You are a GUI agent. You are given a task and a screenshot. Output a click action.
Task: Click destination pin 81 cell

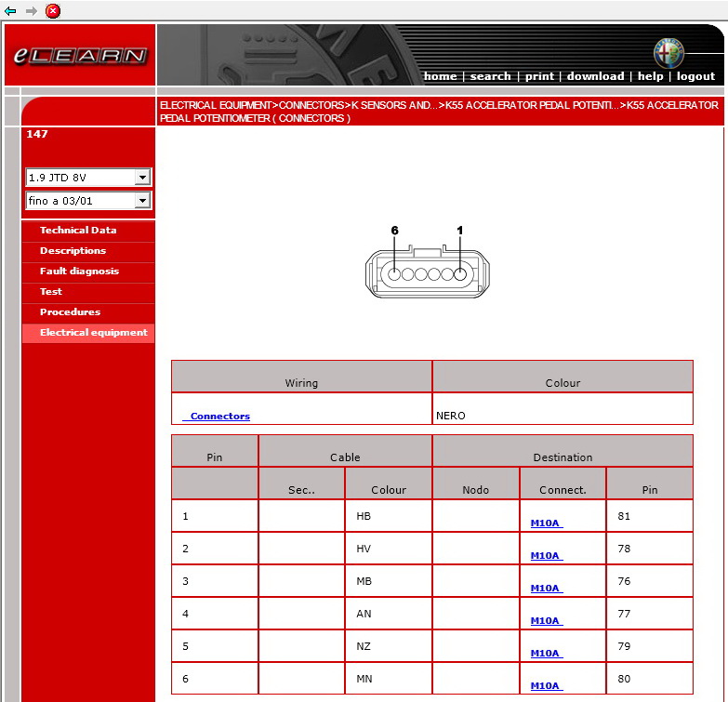point(650,516)
